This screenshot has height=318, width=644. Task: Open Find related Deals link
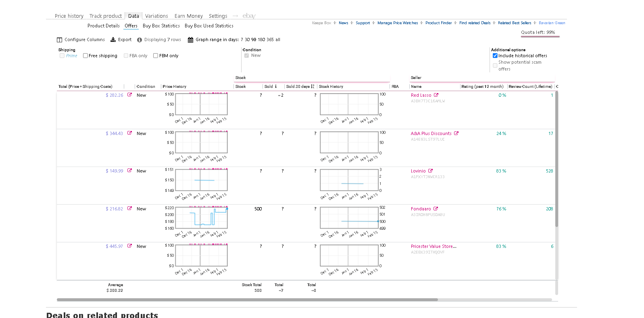click(x=475, y=23)
